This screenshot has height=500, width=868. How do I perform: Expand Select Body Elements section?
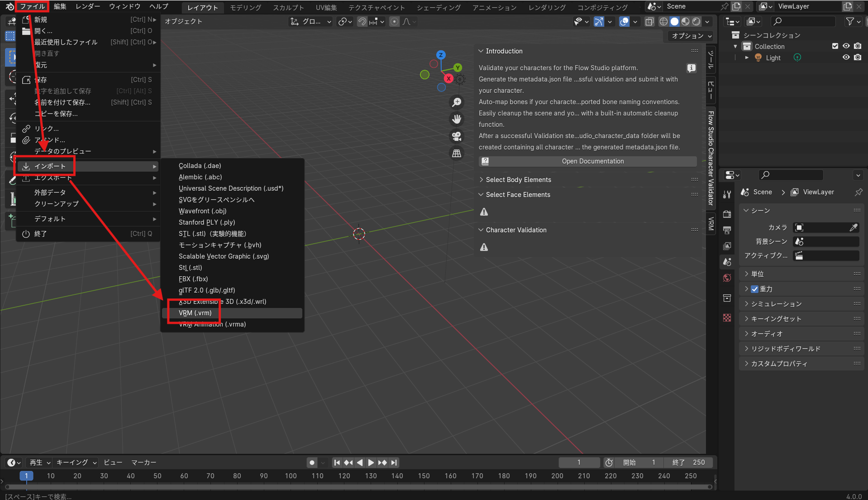518,180
